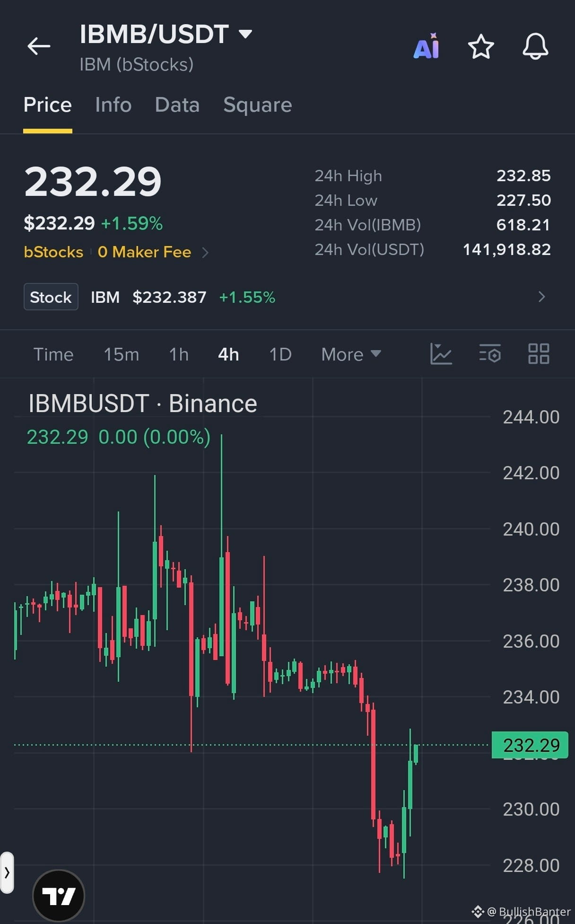Open the AI assistant icon

(x=427, y=46)
